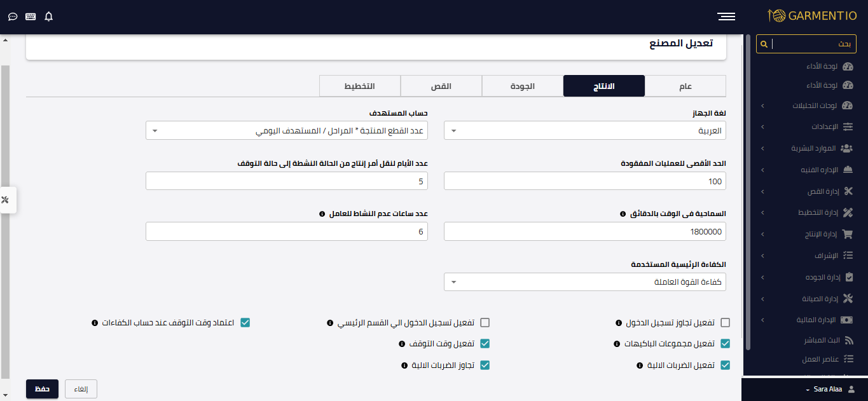Uncheck تفعيل مجموعات الباكيهات checkbox
The image size is (868, 401).
[725, 344]
